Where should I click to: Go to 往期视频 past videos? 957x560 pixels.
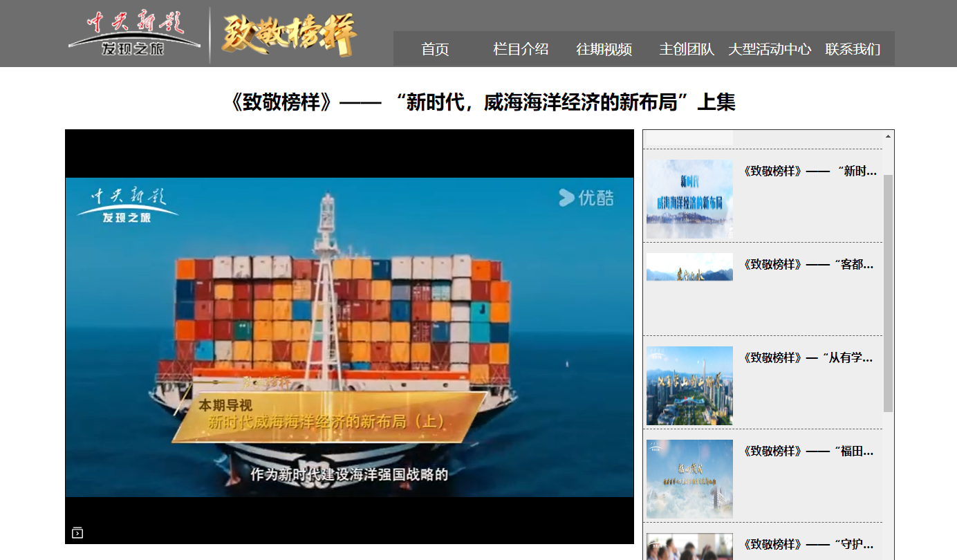[604, 49]
